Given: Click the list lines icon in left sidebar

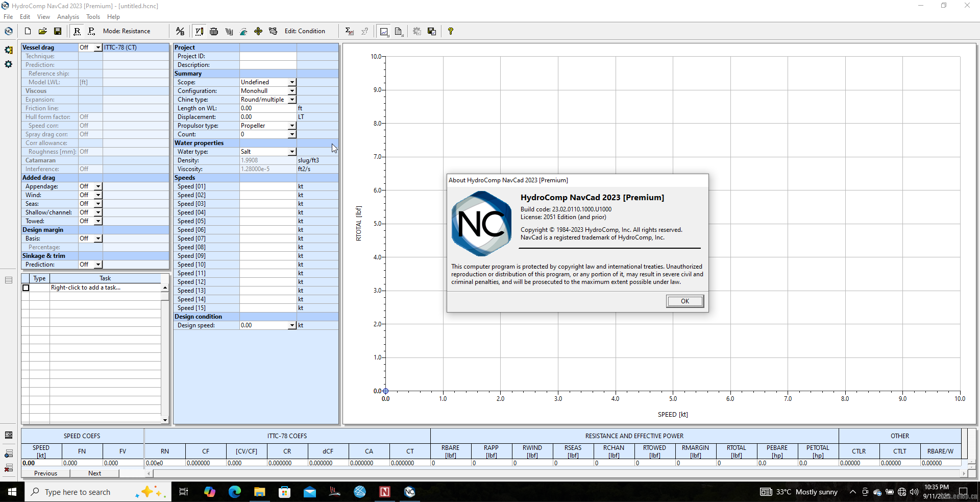Looking at the screenshot, I should [9, 280].
